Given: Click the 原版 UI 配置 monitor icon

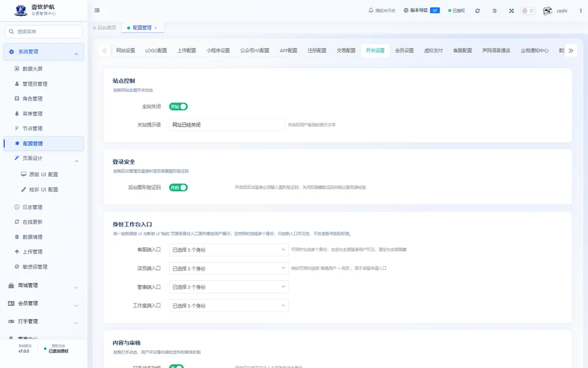Looking at the screenshot, I should [24, 174].
